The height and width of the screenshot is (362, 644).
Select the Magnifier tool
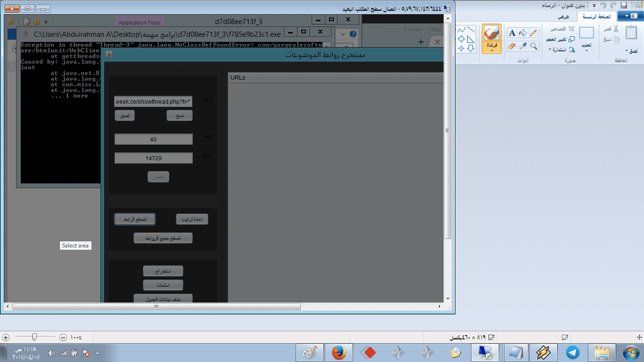[533, 47]
